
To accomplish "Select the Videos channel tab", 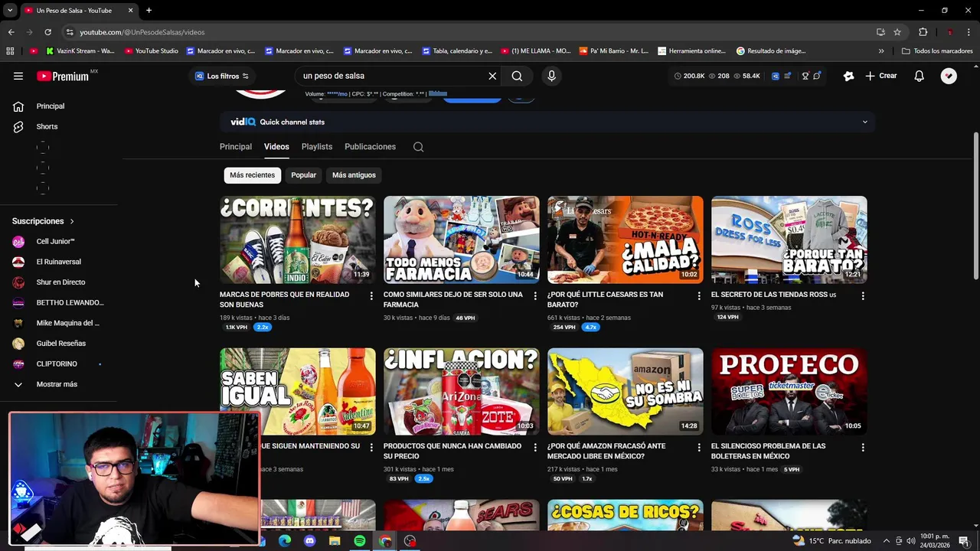I will point(276,147).
